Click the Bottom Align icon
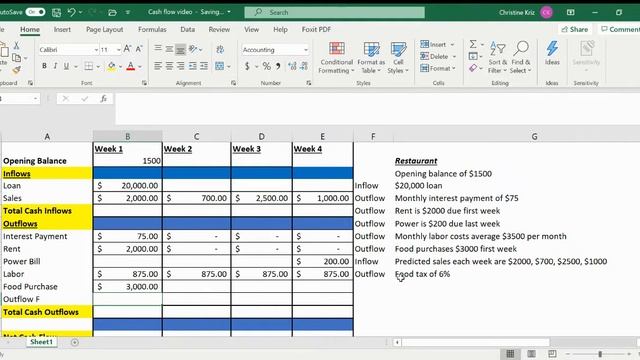The image size is (640, 360). 180,49
